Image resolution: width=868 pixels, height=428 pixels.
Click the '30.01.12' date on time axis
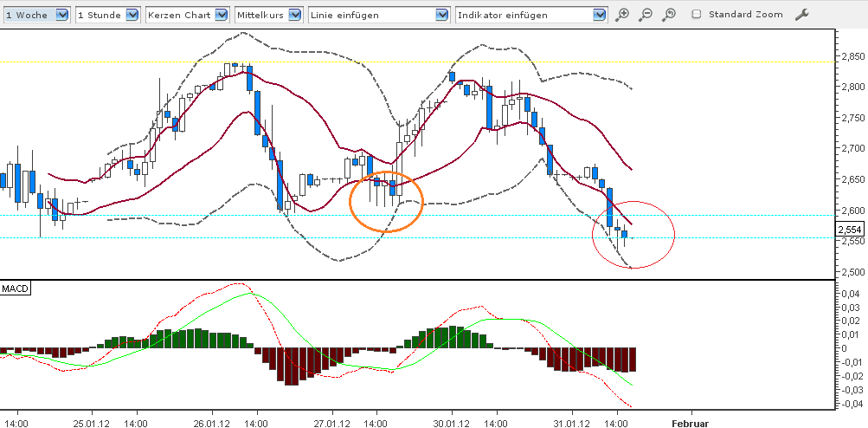pyautogui.click(x=450, y=424)
